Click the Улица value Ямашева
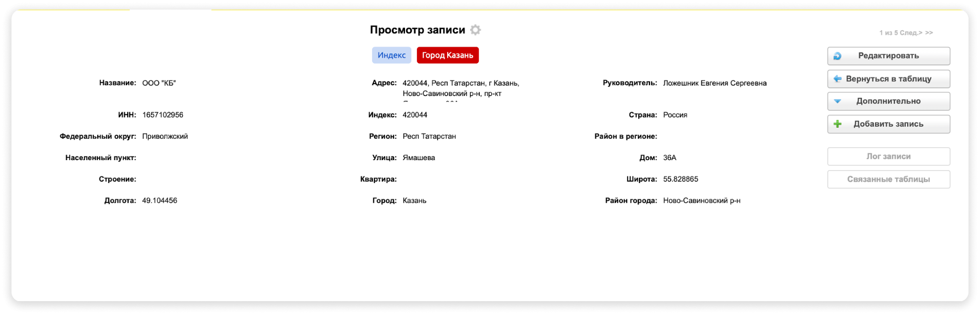 pos(418,158)
